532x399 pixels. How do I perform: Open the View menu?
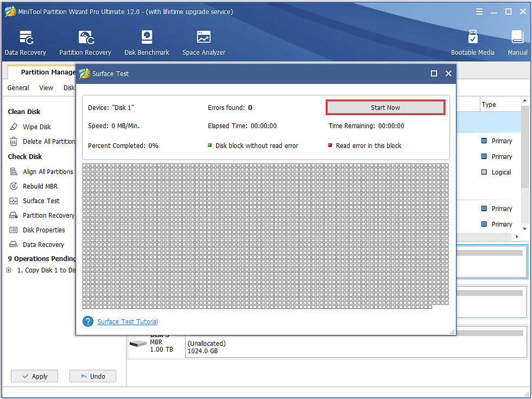[46, 88]
